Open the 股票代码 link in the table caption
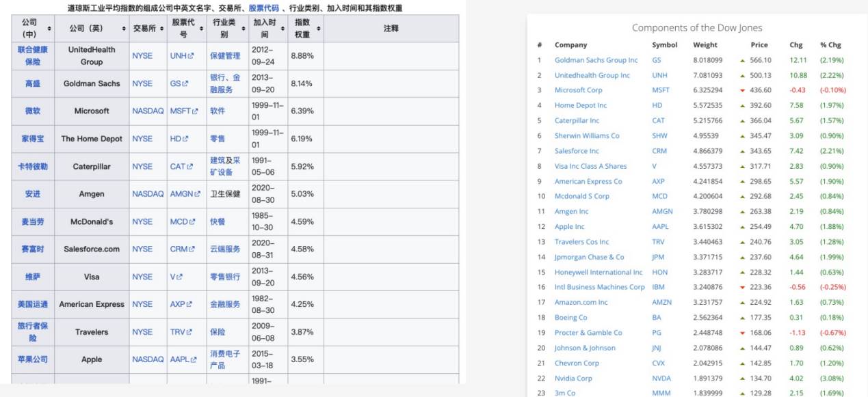The height and width of the screenshot is (397, 868). click(263, 8)
